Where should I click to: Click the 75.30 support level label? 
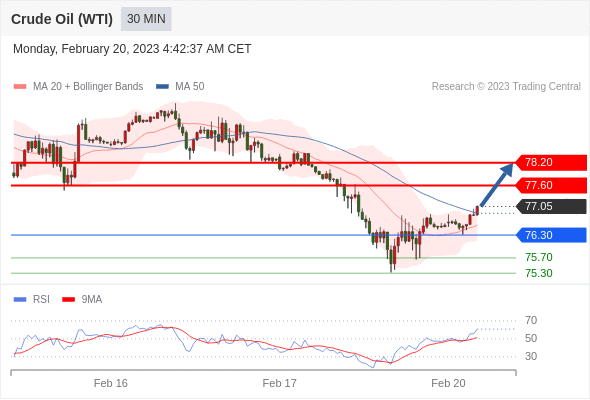click(x=539, y=273)
